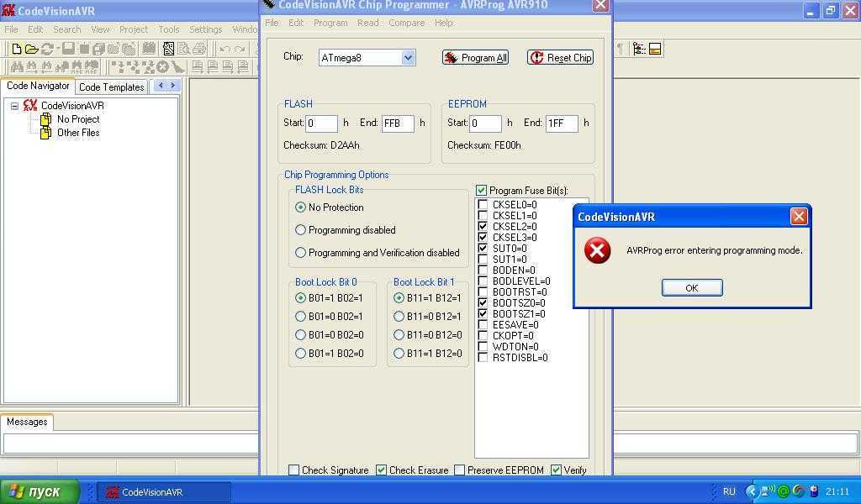
Task: Click the No Project file icon
Action: [x=46, y=119]
